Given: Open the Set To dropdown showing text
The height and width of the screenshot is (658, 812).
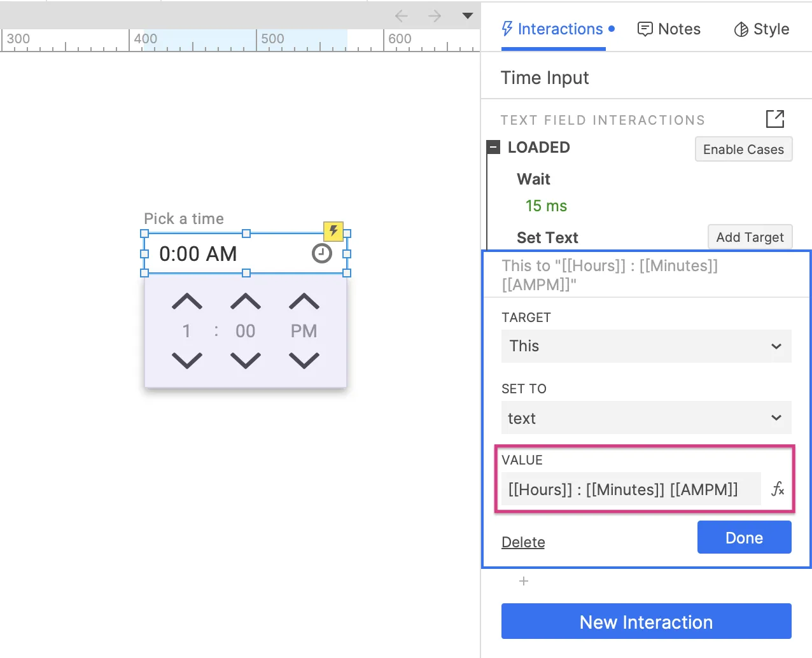Looking at the screenshot, I should click(x=646, y=418).
